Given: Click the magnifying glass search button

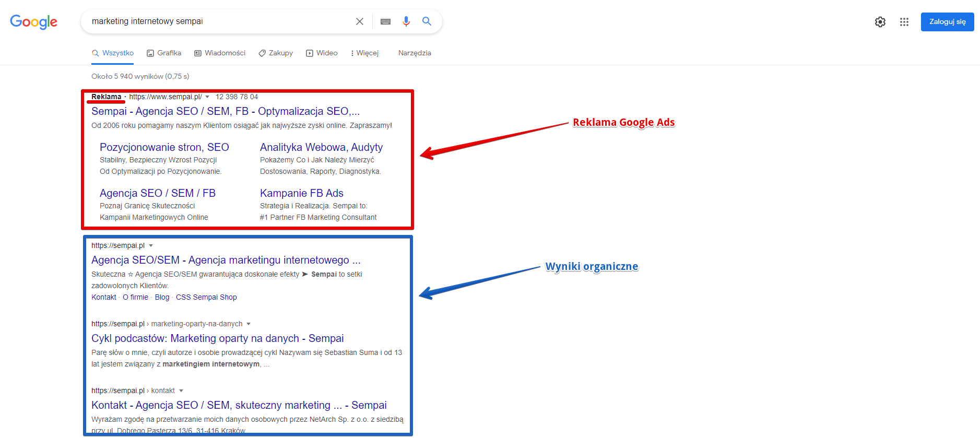Looking at the screenshot, I should [x=427, y=21].
